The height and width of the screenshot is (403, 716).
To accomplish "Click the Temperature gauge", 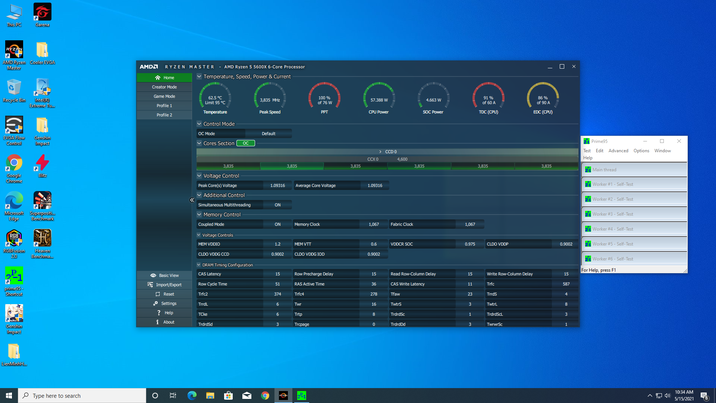I will tap(215, 98).
